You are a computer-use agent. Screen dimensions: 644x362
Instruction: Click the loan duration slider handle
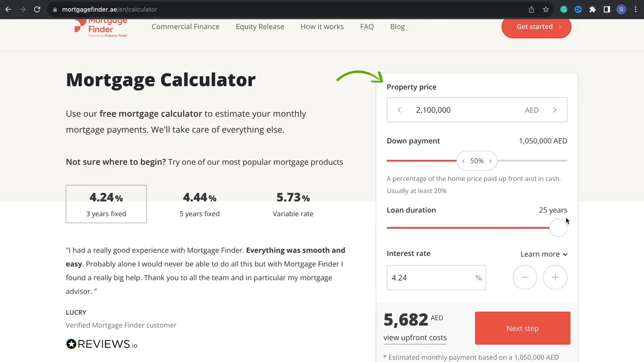[x=558, y=228]
